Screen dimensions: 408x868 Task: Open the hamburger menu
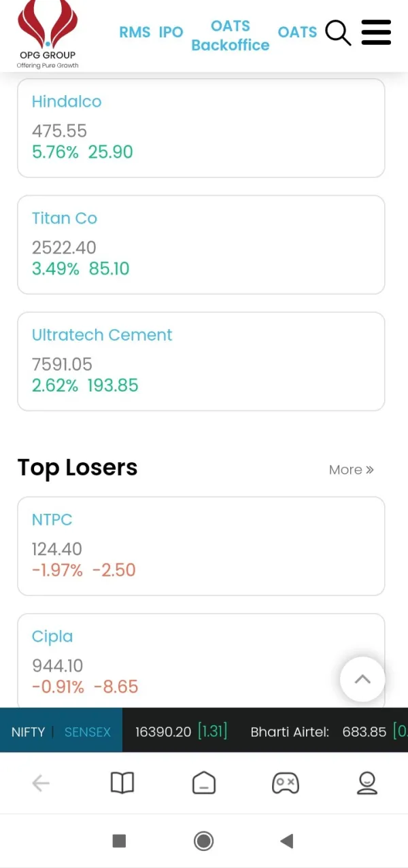pos(376,33)
